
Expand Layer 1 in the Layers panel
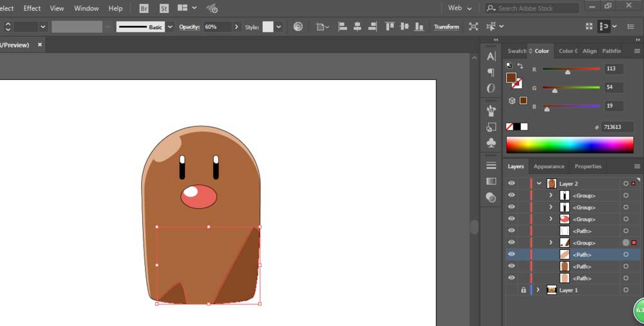coord(538,290)
